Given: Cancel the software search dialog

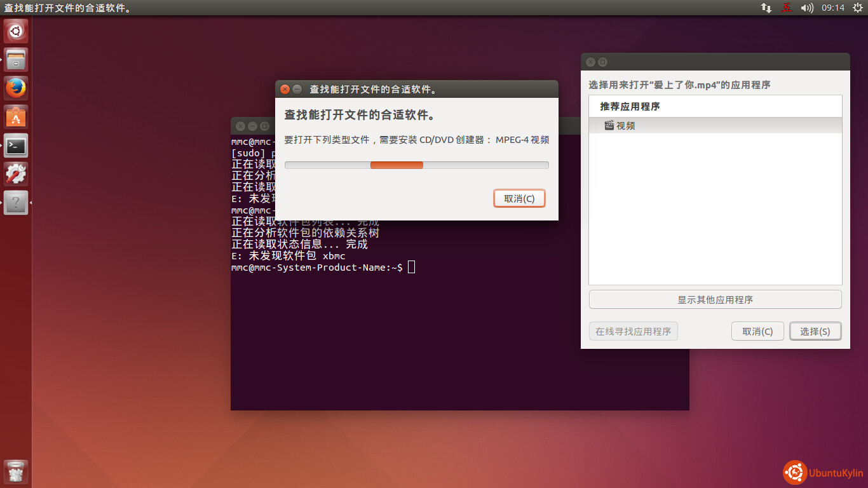Looking at the screenshot, I should (519, 198).
